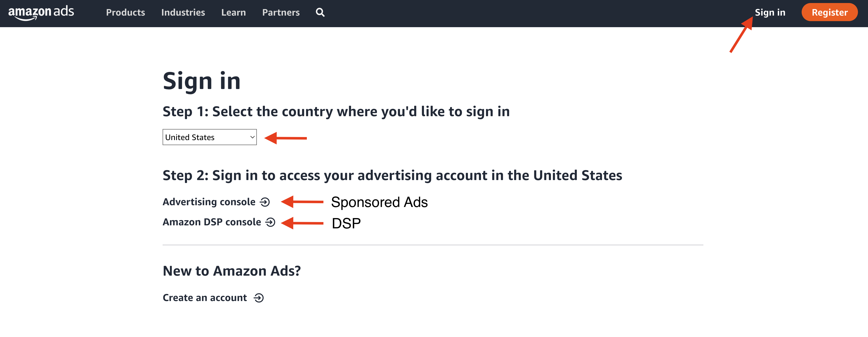
Task: Open the Partners menu
Action: (x=281, y=13)
